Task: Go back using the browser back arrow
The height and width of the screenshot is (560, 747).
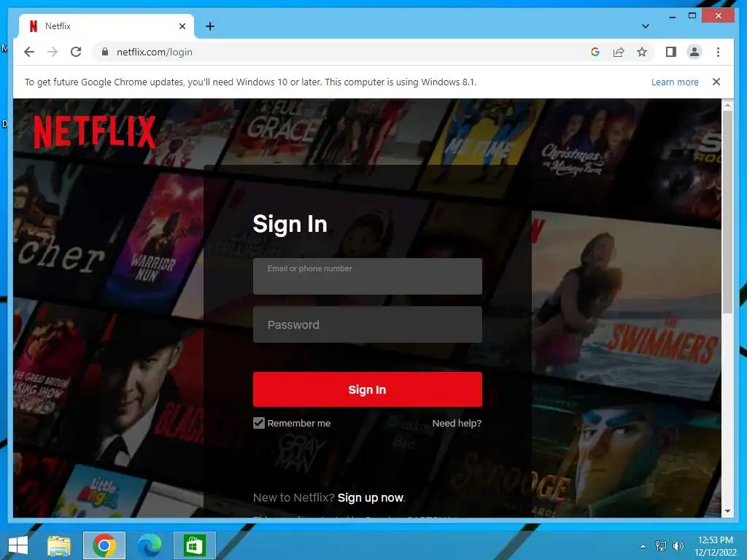Action: point(29,52)
